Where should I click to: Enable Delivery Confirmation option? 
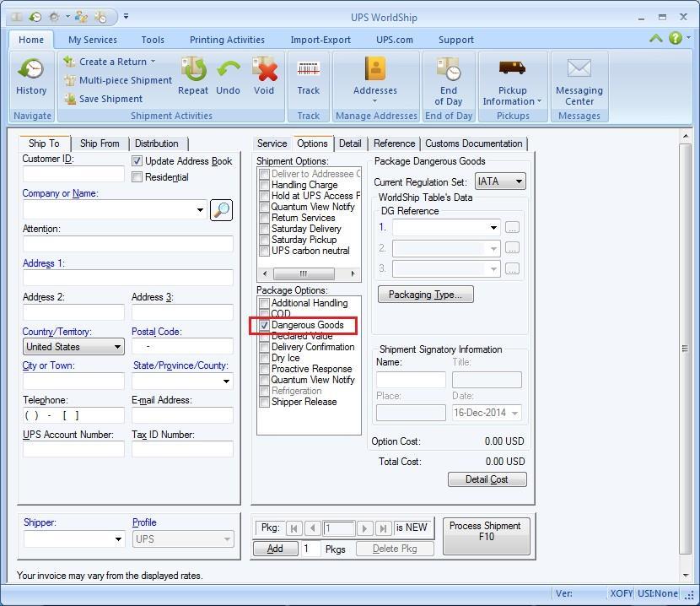click(x=264, y=347)
